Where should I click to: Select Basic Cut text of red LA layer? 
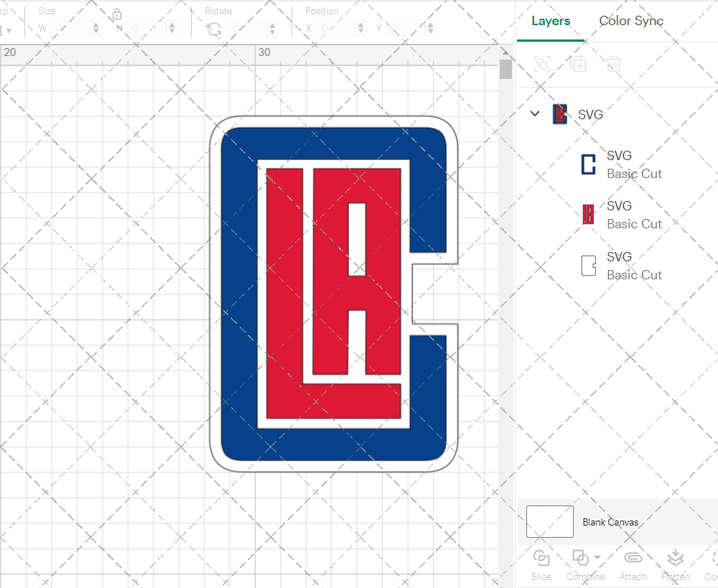point(634,224)
